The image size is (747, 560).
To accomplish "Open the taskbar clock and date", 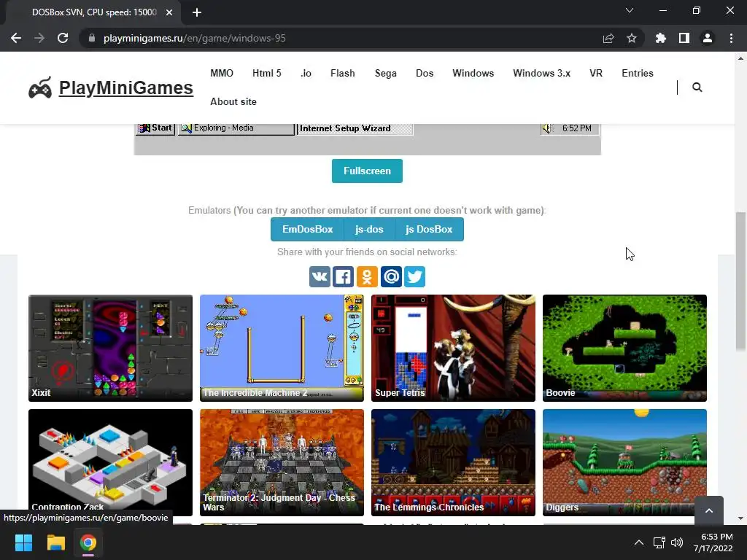I will pyautogui.click(x=713, y=542).
